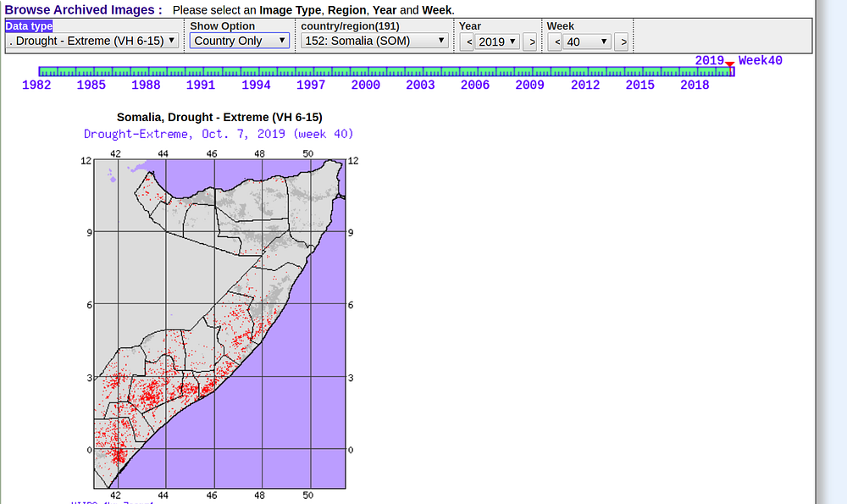Screen dimensions: 847x504
Task: Open the Year dropdown showing 2019
Action: pyautogui.click(x=497, y=42)
